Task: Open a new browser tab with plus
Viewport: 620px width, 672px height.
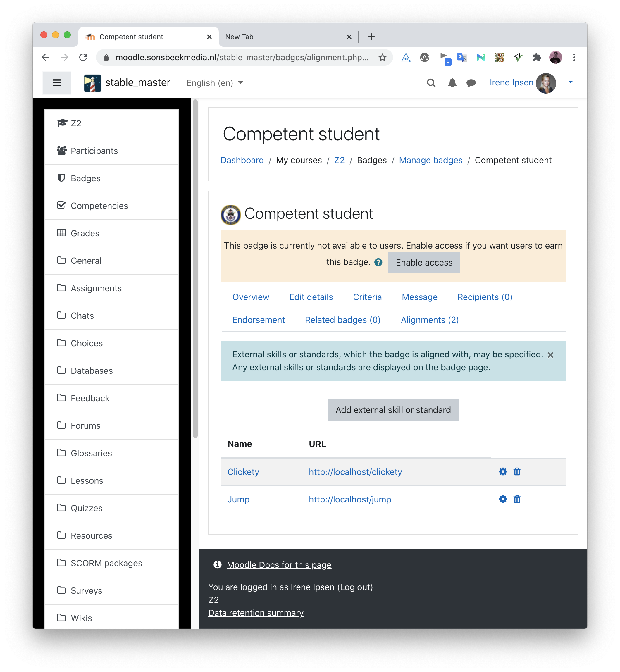Action: [371, 37]
